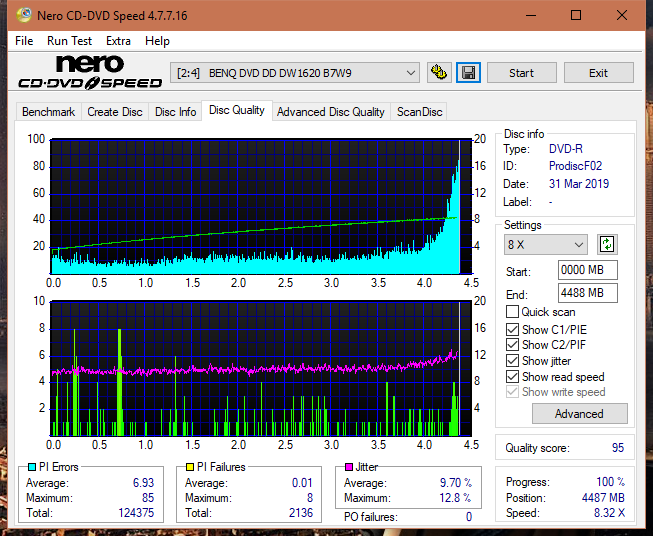Screen dimensions: 653x536
Task: Click the Quality score value 95
Action: coord(618,448)
